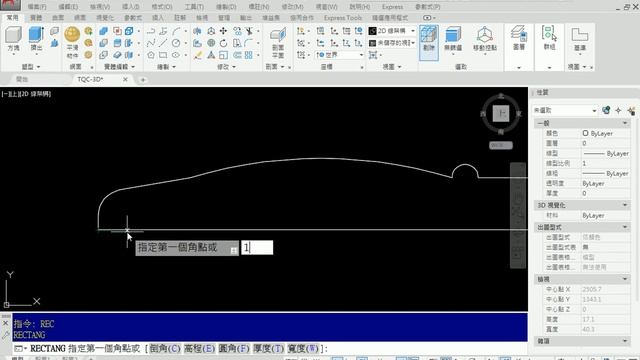Click the viewport label [-][上][2D 線架構]
The height and width of the screenshot is (360, 640).
pyautogui.click(x=27, y=94)
